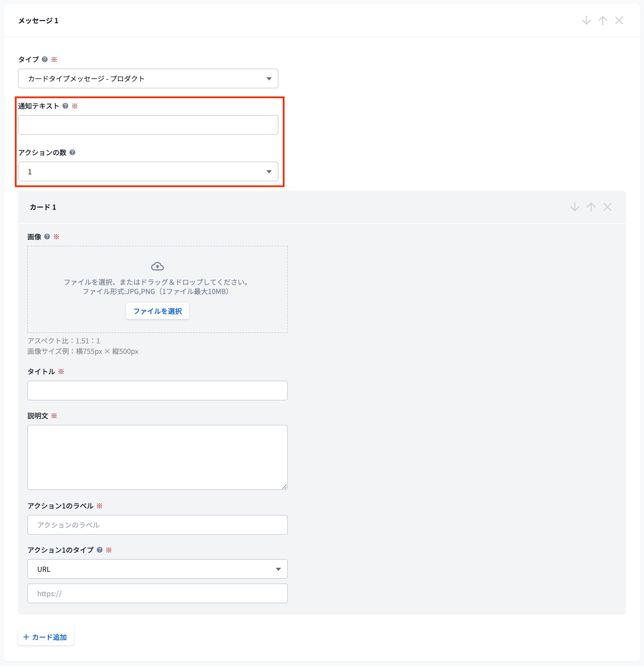
Task: Click help icon next to 画像 label
Action: point(47,237)
